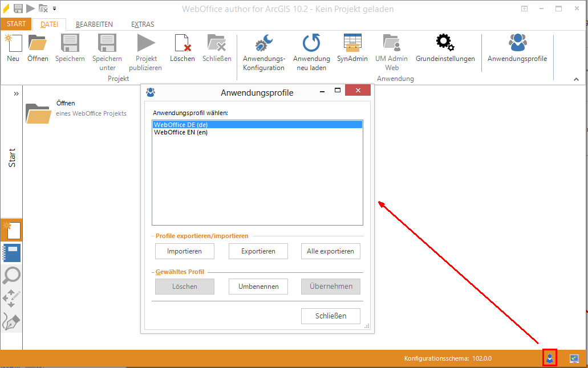The image size is (588, 368).
Task: Select the magnifier search icon in the left sidebar
Action: pyautogui.click(x=12, y=276)
